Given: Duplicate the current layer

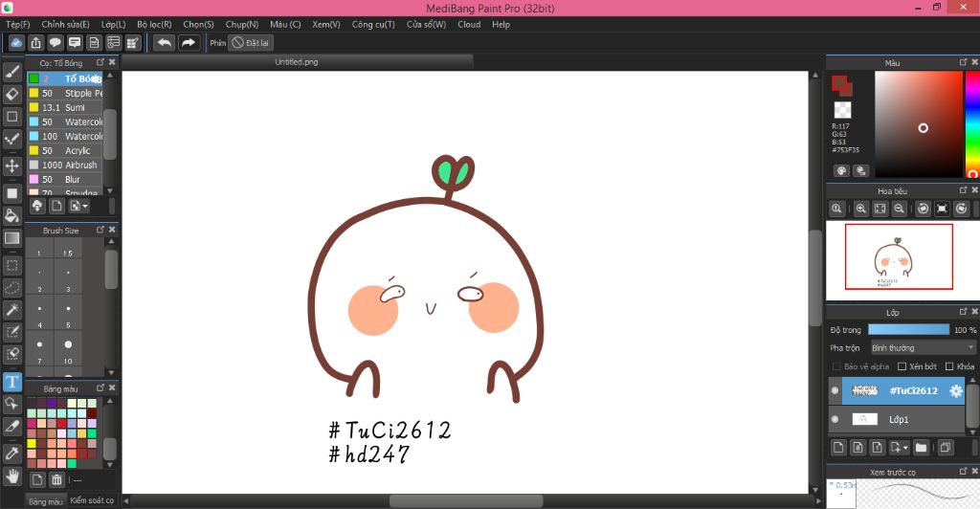Looking at the screenshot, I should point(946,447).
